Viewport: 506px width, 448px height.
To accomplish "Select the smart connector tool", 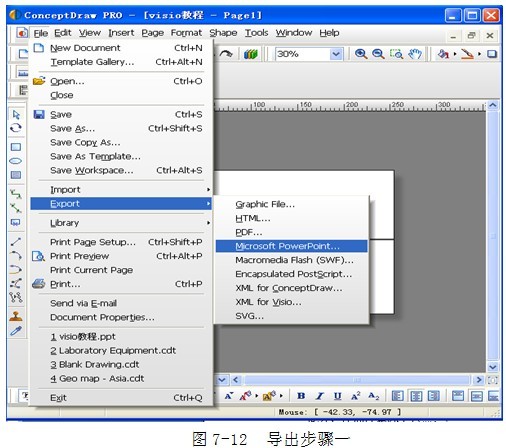I will pos(16,194).
